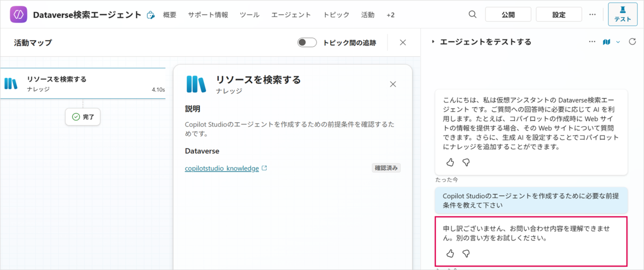644x270 pixels.
Task: Click the 活動マップ heading
Action: (x=33, y=42)
